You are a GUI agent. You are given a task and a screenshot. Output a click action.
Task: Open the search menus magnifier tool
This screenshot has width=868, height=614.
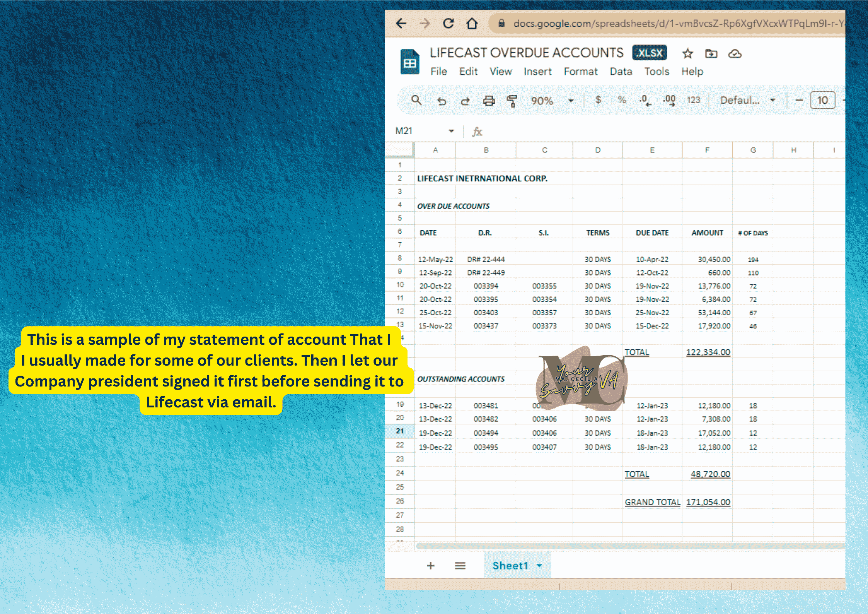[x=416, y=100]
